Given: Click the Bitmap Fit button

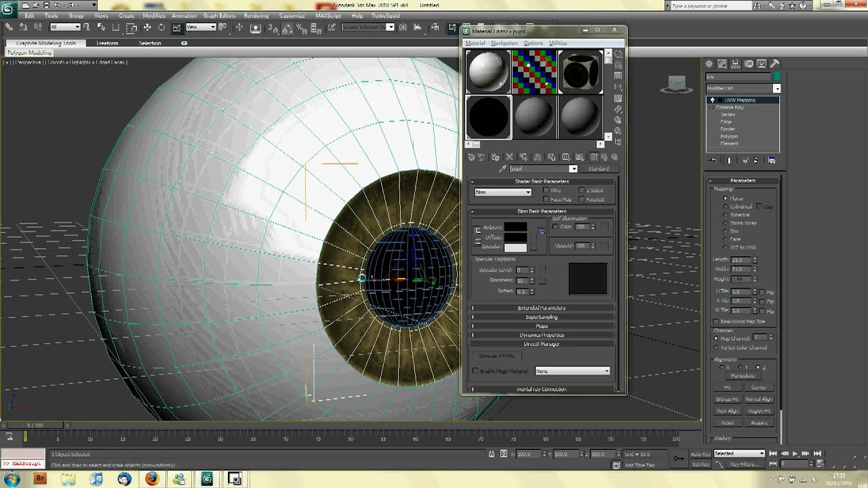Looking at the screenshot, I should point(727,399).
